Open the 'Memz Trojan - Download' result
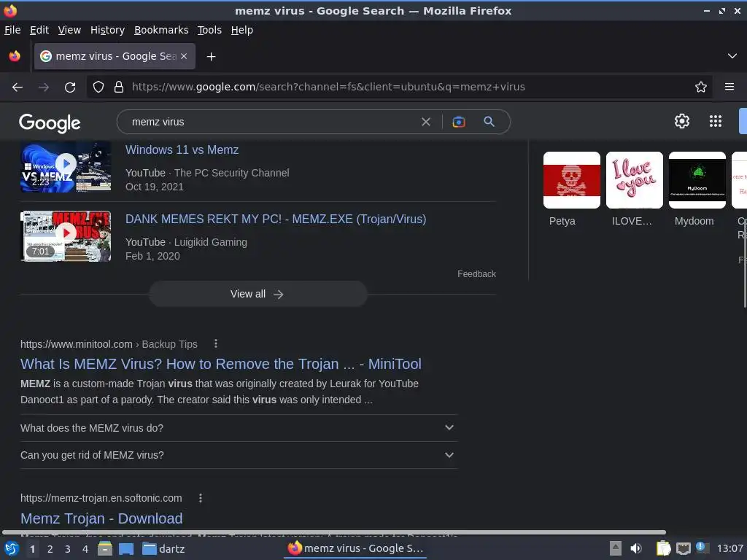 point(101,518)
